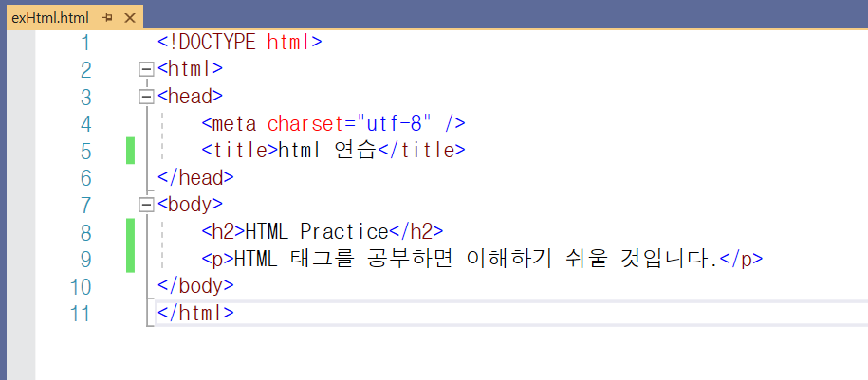The image size is (868, 380).
Task: Click the "utf-8" attribute value
Action: coord(394,123)
